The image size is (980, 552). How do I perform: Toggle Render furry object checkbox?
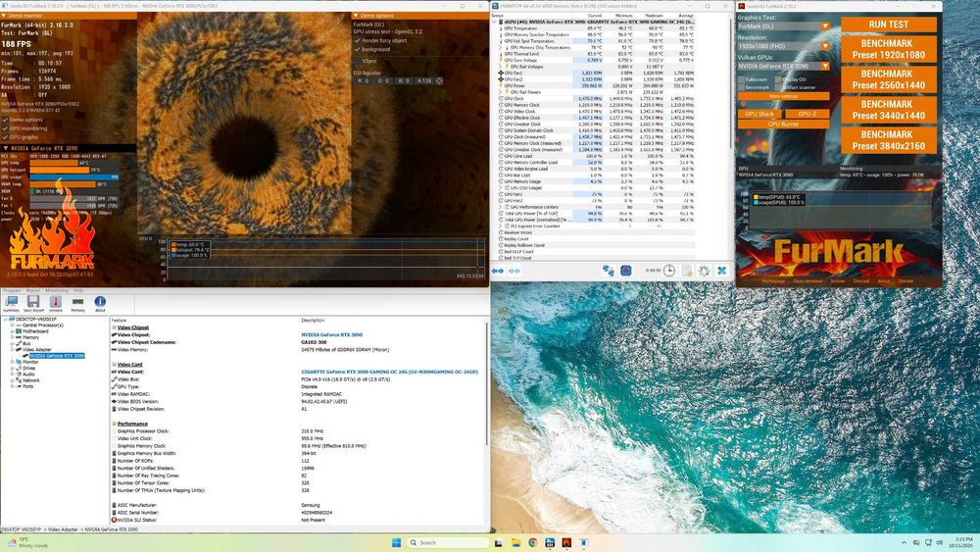[x=357, y=40]
